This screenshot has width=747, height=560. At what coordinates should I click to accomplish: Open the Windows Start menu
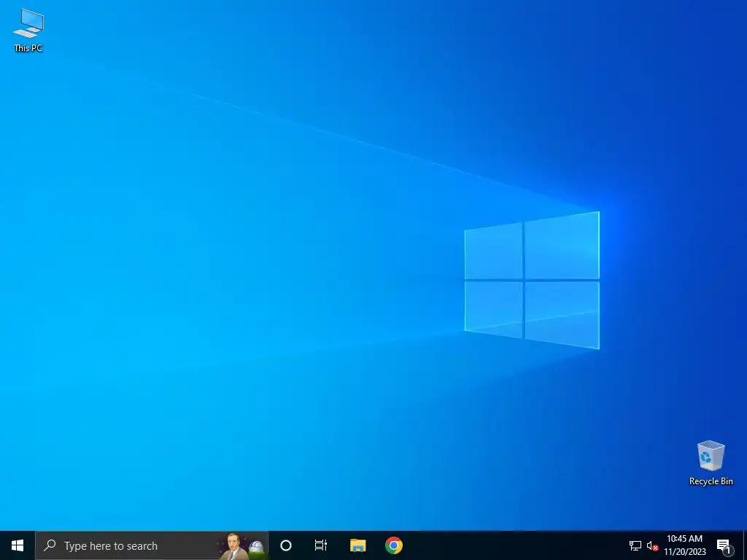coord(18,545)
